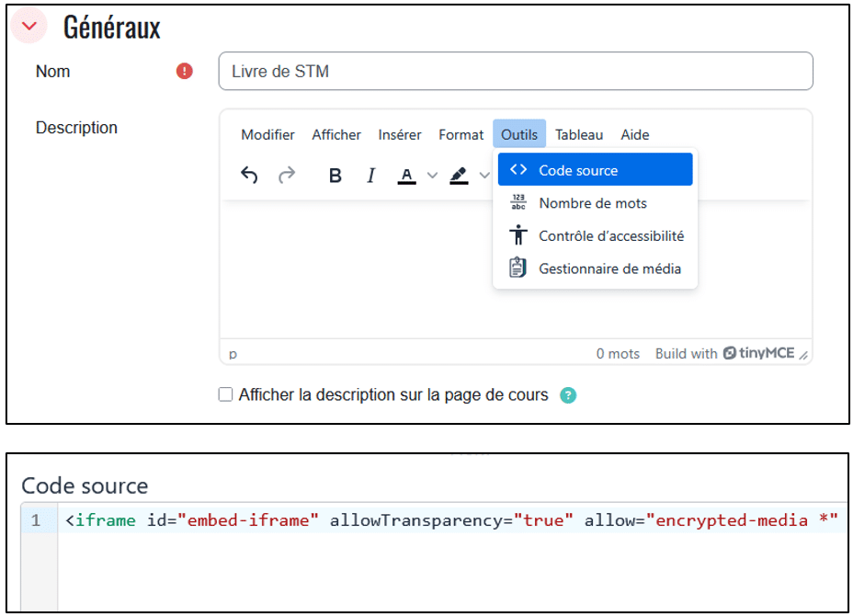This screenshot has height=616, width=853.
Task: Open the Build with tinyMCE link
Action: tap(724, 353)
